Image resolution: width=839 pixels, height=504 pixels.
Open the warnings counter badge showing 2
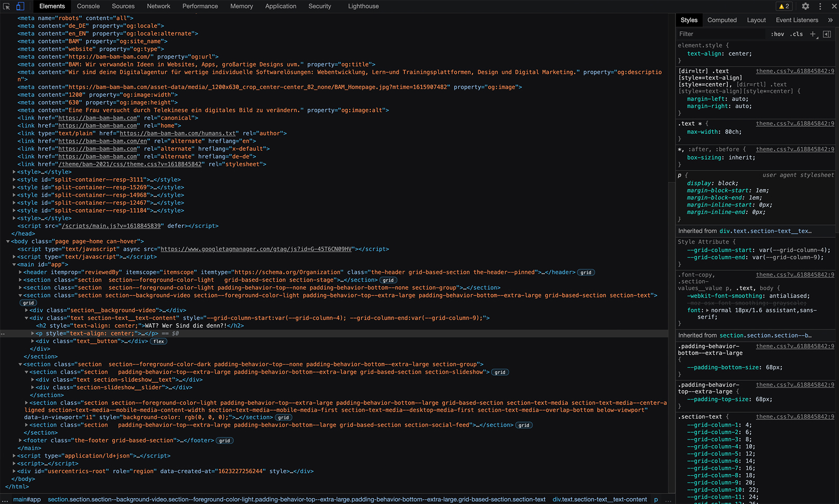click(784, 6)
